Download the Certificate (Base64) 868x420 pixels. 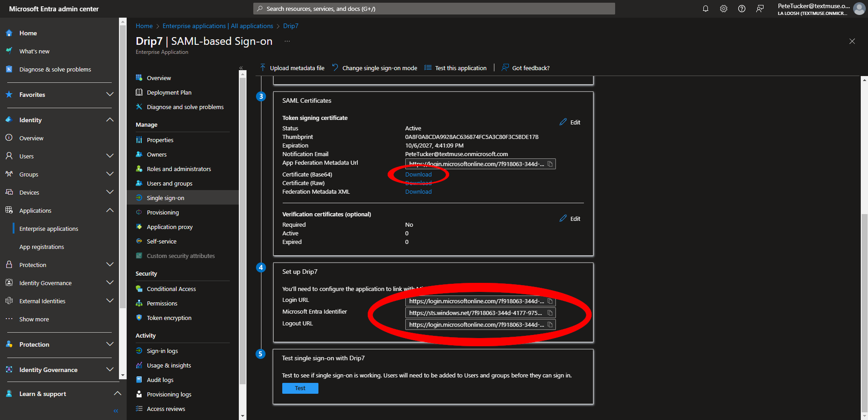click(x=418, y=174)
